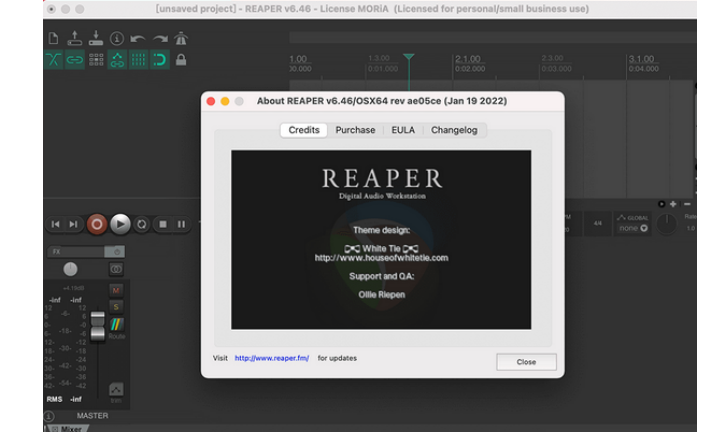Close the About REAPER dialog red button
Screen dimensions: 720x432
click(x=211, y=101)
